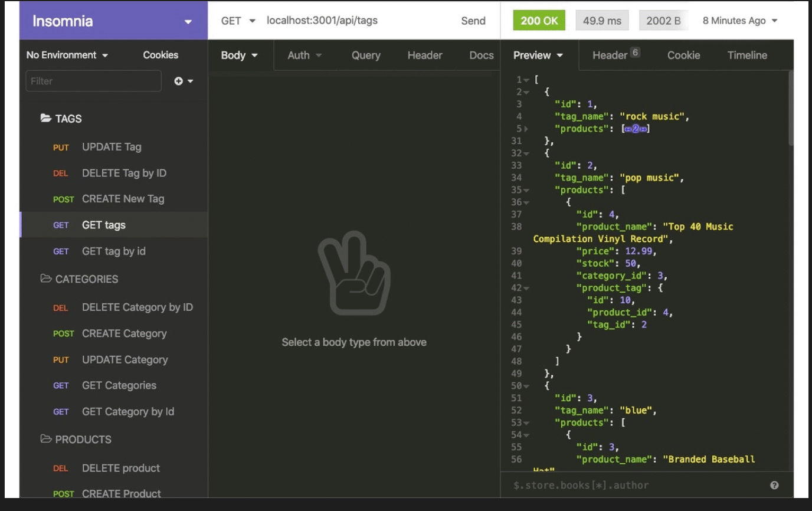Image resolution: width=812 pixels, height=511 pixels.
Task: Collapse the product_tag object at line 42
Action: (x=526, y=288)
